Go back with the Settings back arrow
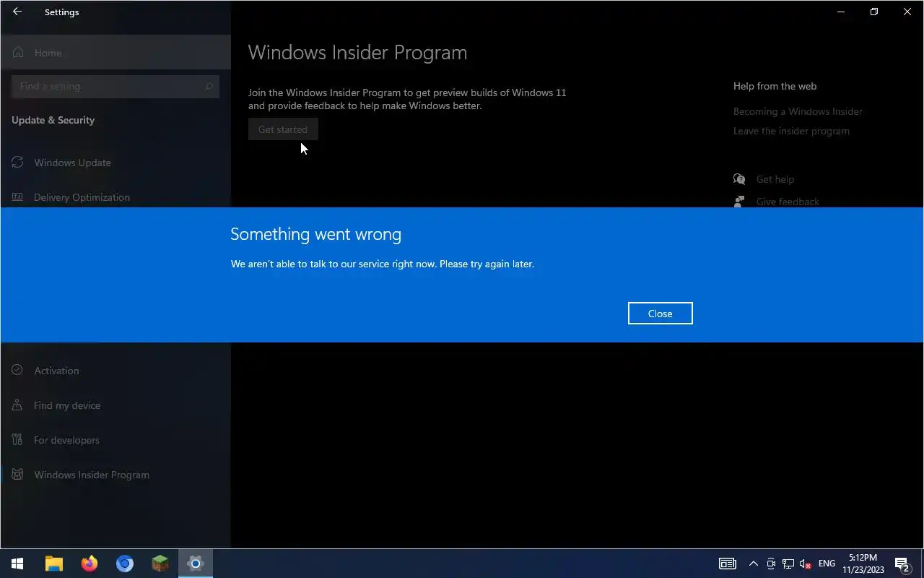924x578 pixels. point(17,12)
